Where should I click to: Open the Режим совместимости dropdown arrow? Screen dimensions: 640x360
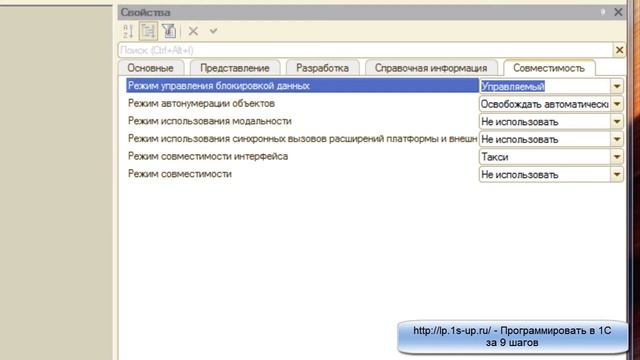tap(617, 175)
